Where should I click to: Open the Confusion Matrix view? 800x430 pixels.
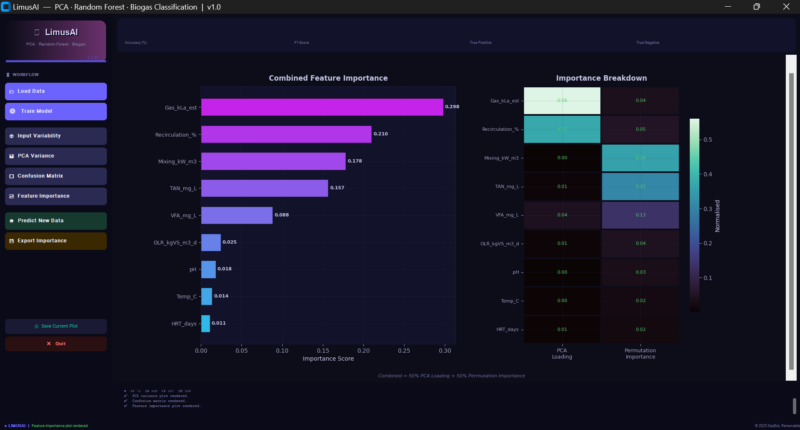(x=56, y=176)
